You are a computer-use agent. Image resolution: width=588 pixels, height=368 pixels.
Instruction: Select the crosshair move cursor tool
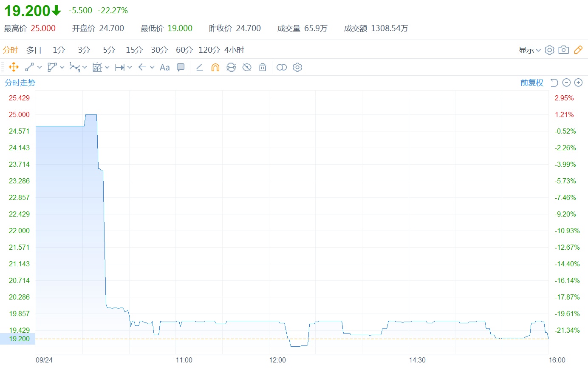[x=13, y=67]
